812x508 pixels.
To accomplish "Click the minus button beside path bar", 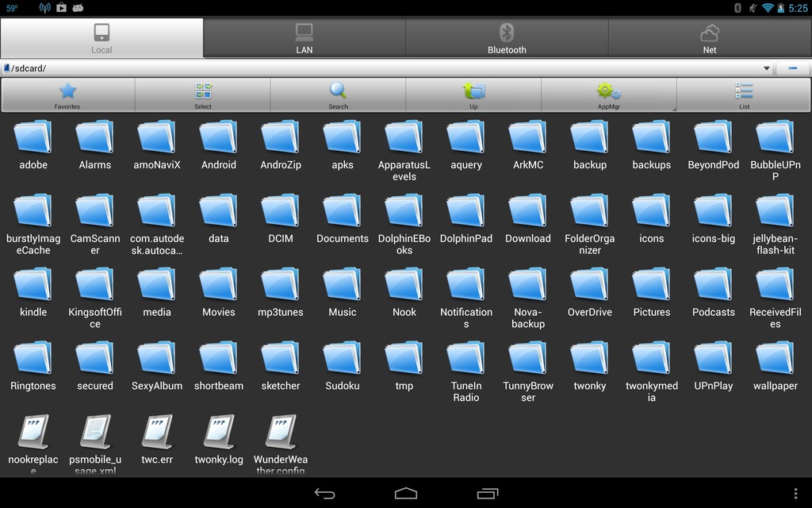I will (x=793, y=68).
